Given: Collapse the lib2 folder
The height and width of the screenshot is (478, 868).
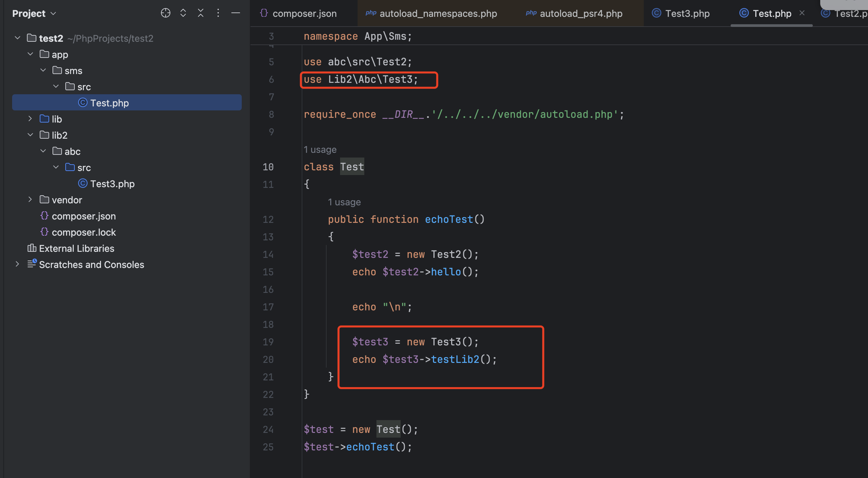Looking at the screenshot, I should [30, 135].
